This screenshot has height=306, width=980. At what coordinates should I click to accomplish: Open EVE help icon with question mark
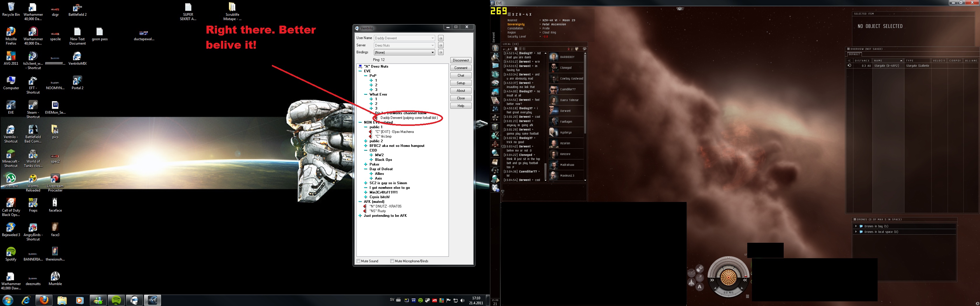pos(495,188)
